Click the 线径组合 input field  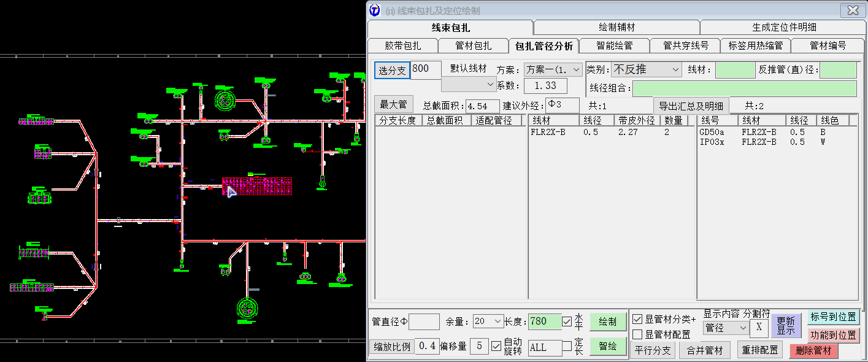point(744,88)
